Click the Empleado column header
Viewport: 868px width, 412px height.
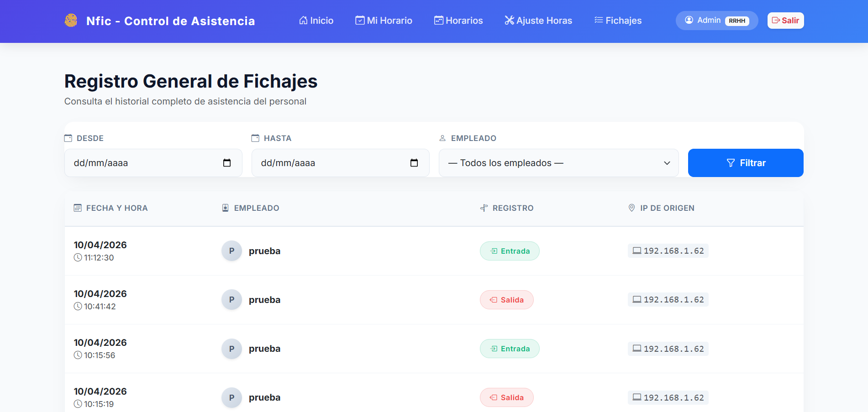coord(250,208)
